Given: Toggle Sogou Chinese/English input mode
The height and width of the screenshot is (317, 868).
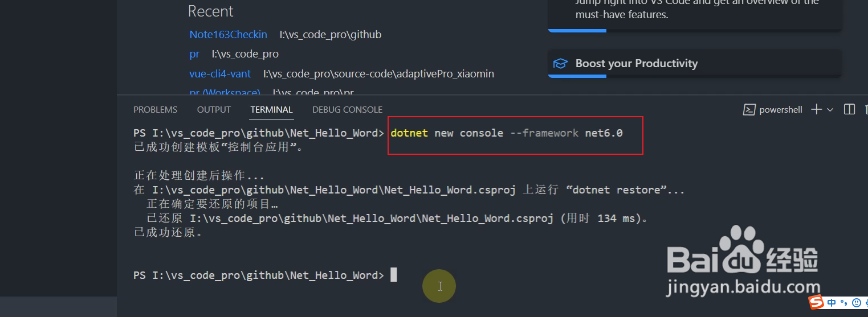Looking at the screenshot, I should 832,303.
